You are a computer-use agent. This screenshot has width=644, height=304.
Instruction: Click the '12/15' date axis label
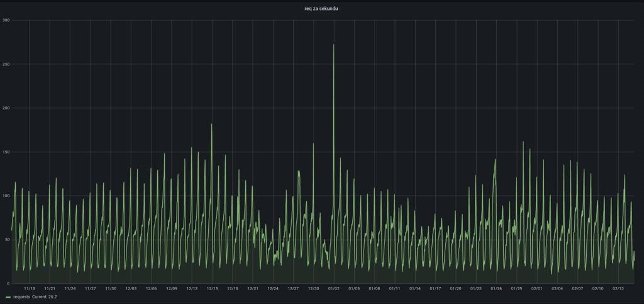[x=213, y=288]
